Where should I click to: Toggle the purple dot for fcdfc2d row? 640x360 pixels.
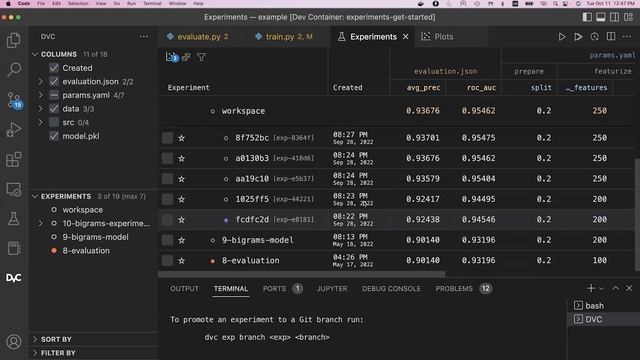point(226,220)
